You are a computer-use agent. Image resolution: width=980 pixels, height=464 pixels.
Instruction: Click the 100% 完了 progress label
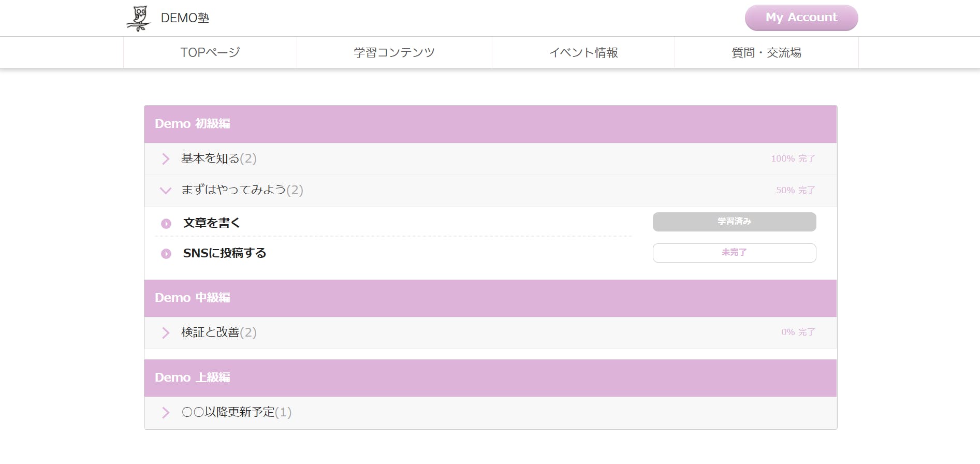coord(793,158)
